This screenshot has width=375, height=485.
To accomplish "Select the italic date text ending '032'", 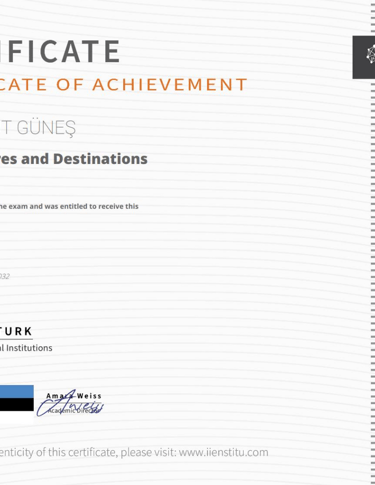I will click(5, 276).
